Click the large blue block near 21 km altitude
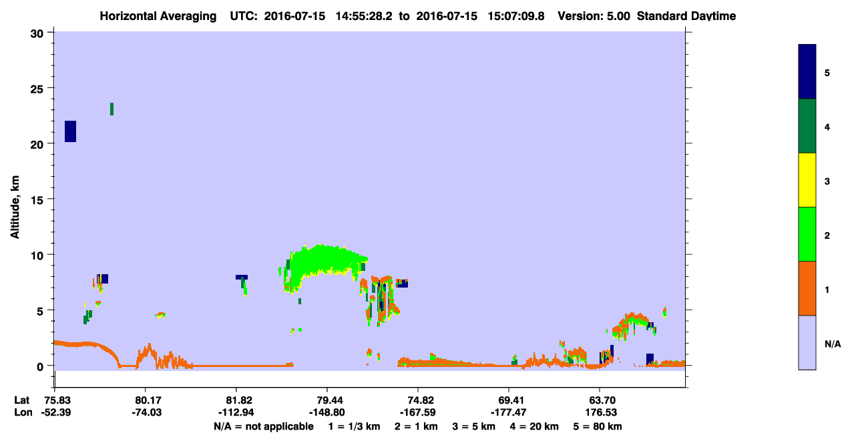Screen dimensions: 868x445 click(x=70, y=131)
